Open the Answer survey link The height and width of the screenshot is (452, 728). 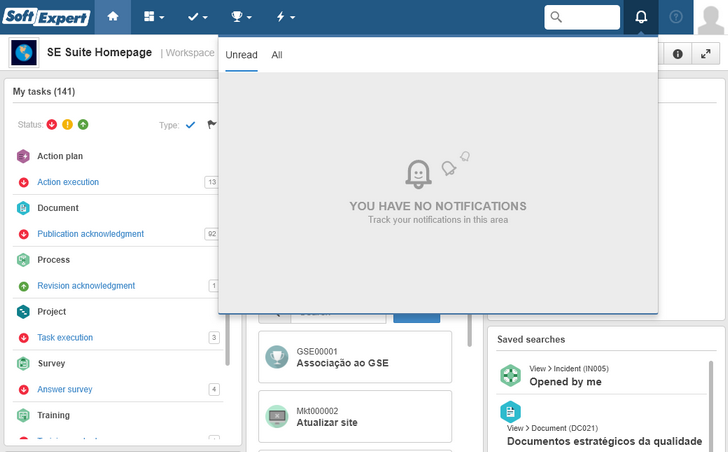pyautogui.click(x=65, y=389)
